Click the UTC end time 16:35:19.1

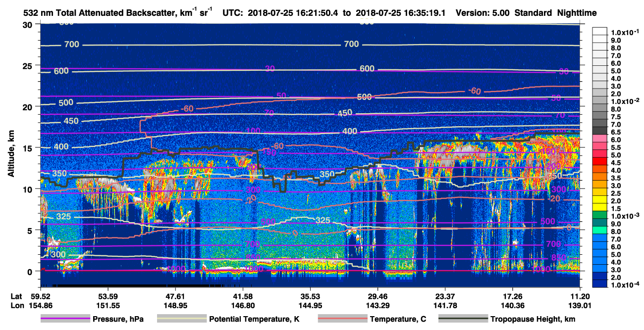[422, 13]
